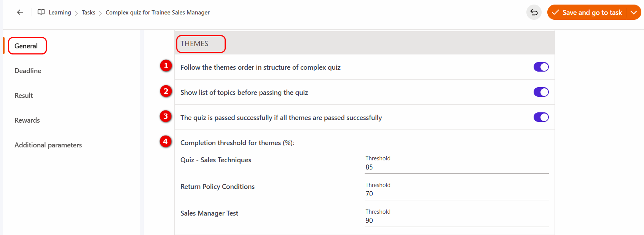Toggle all themes passed successfully switch
644x235 pixels.
pos(541,117)
